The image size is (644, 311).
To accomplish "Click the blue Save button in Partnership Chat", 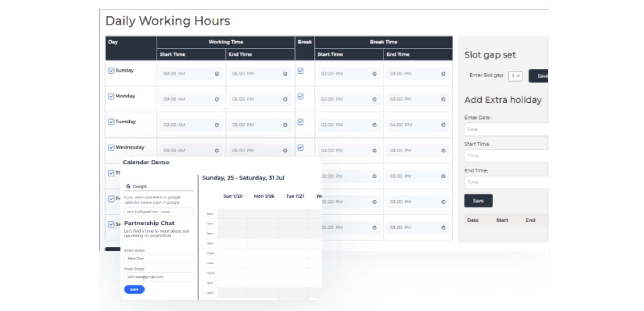I will (x=134, y=289).
